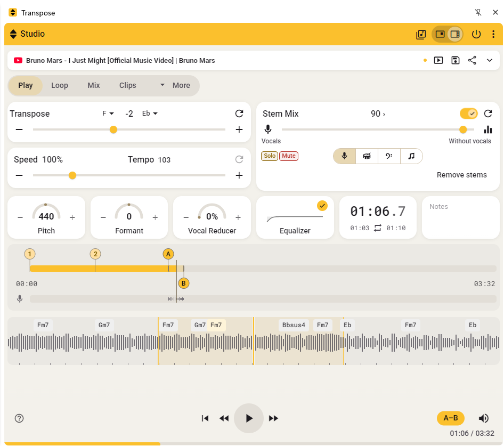Jump to timeline marker 2
Viewport: 504px width, 446px height.
[x=95, y=254]
